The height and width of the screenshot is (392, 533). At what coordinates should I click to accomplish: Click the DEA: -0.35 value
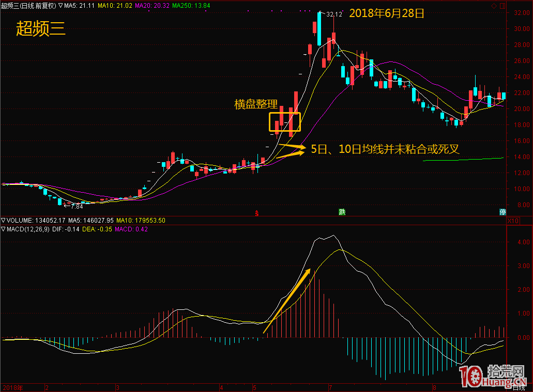(x=97, y=229)
